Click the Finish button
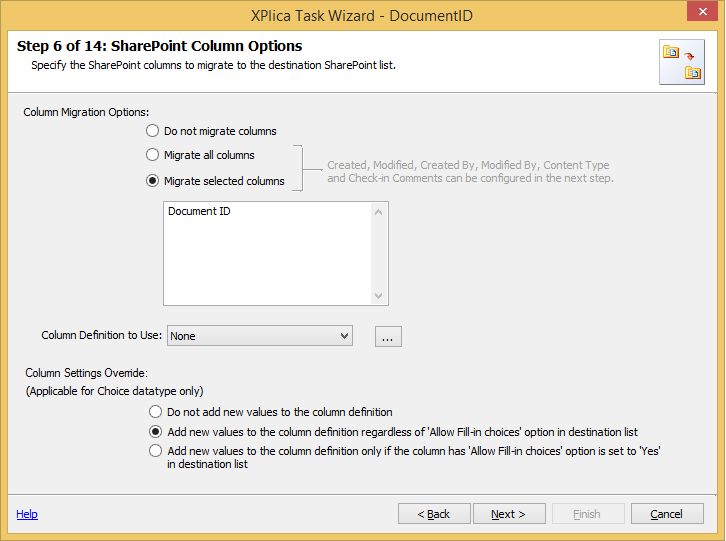 pyautogui.click(x=588, y=514)
